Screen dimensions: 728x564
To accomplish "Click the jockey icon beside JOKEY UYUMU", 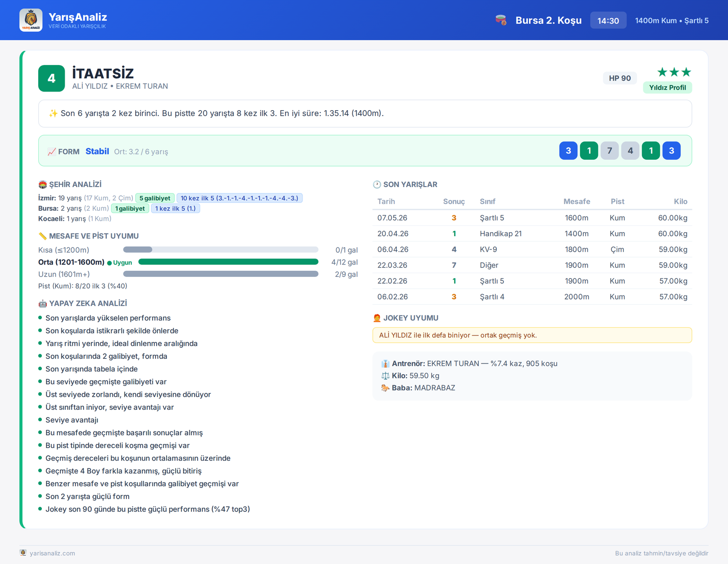I will 377,318.
